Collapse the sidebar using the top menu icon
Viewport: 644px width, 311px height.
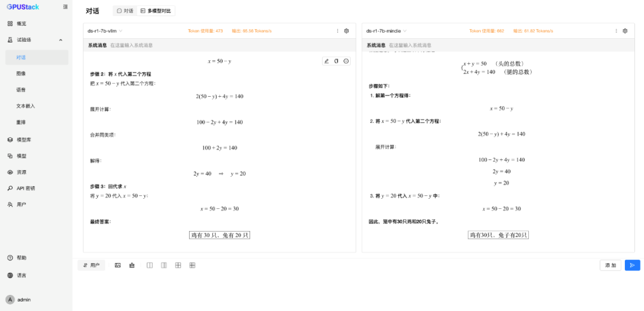66,7
